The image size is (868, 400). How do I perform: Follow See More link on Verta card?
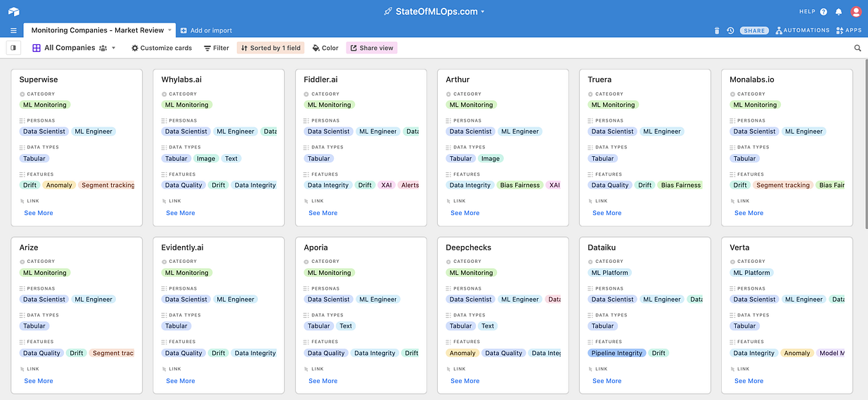click(x=749, y=381)
